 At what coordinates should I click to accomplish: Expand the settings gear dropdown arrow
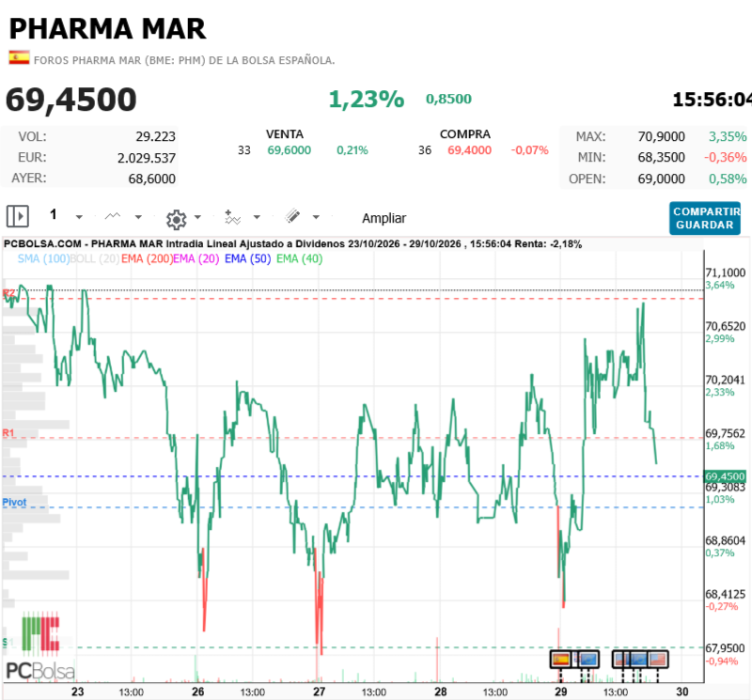(197, 217)
